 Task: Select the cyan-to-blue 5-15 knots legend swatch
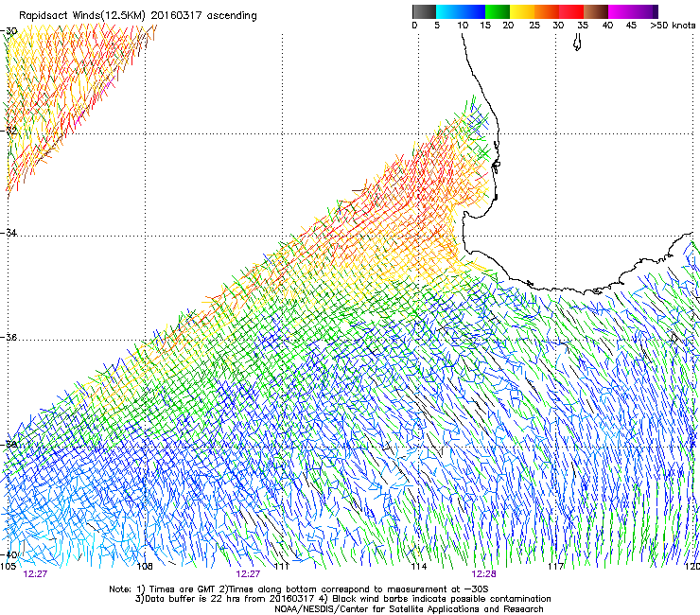[461, 11]
